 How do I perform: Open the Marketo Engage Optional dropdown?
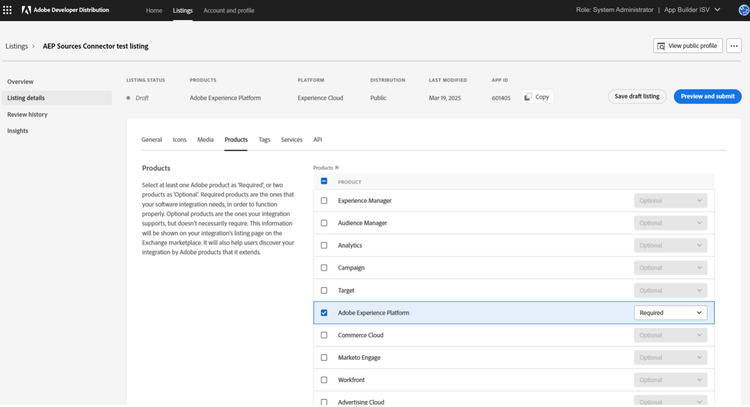670,358
